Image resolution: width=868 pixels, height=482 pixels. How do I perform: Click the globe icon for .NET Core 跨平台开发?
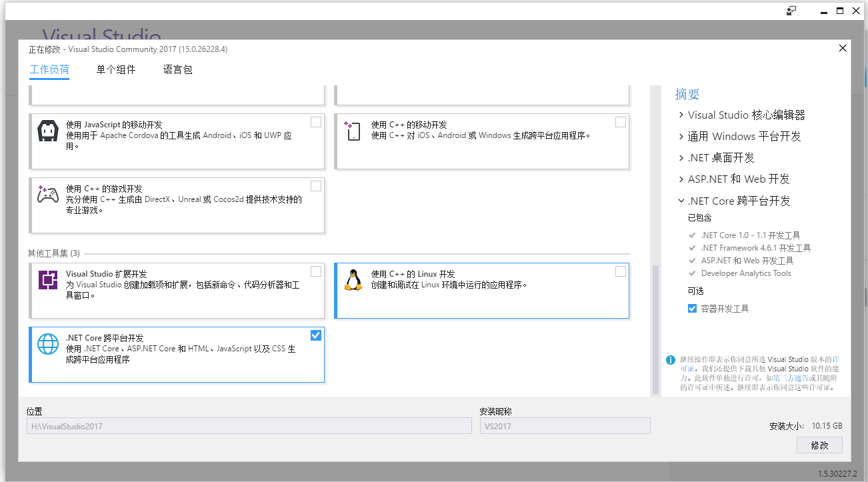tap(48, 344)
